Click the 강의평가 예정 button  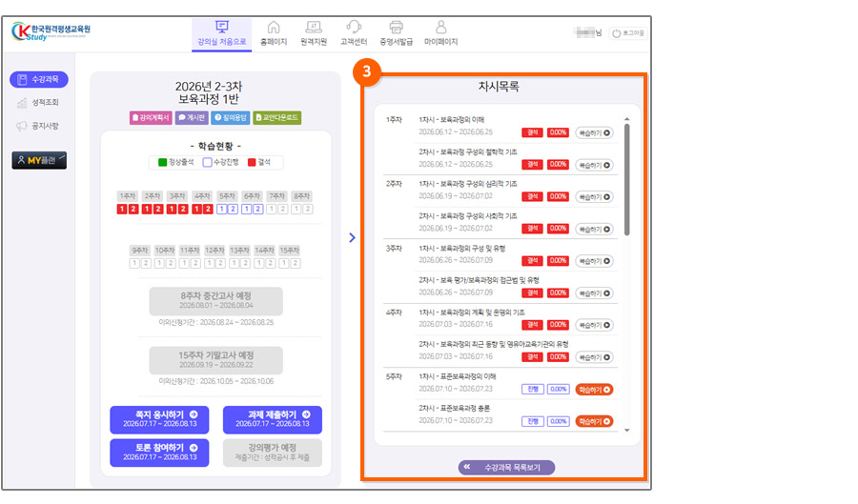pos(273,453)
